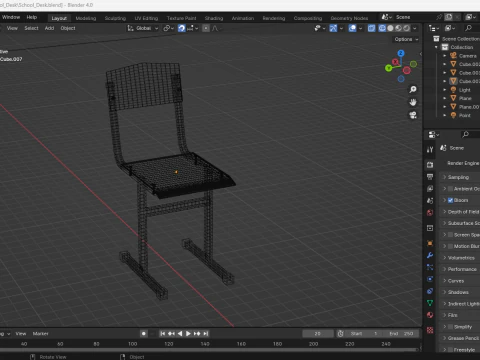Viewport: 480px width, 360px height.
Task: Open the World properties tab
Action: [x=430, y=213]
